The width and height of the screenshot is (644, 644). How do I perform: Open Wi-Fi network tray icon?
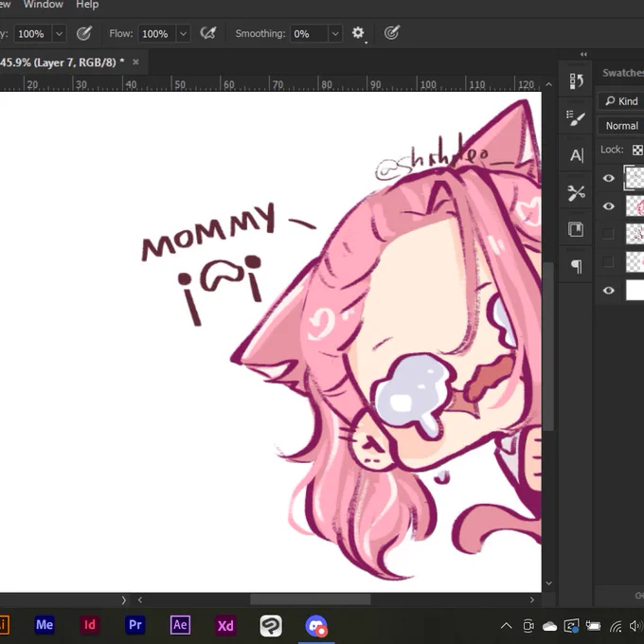point(616,626)
